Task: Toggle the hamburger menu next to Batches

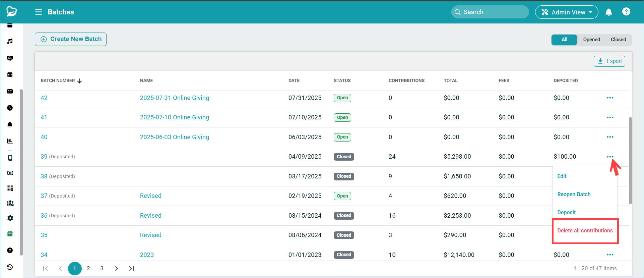Action: pyautogui.click(x=39, y=12)
